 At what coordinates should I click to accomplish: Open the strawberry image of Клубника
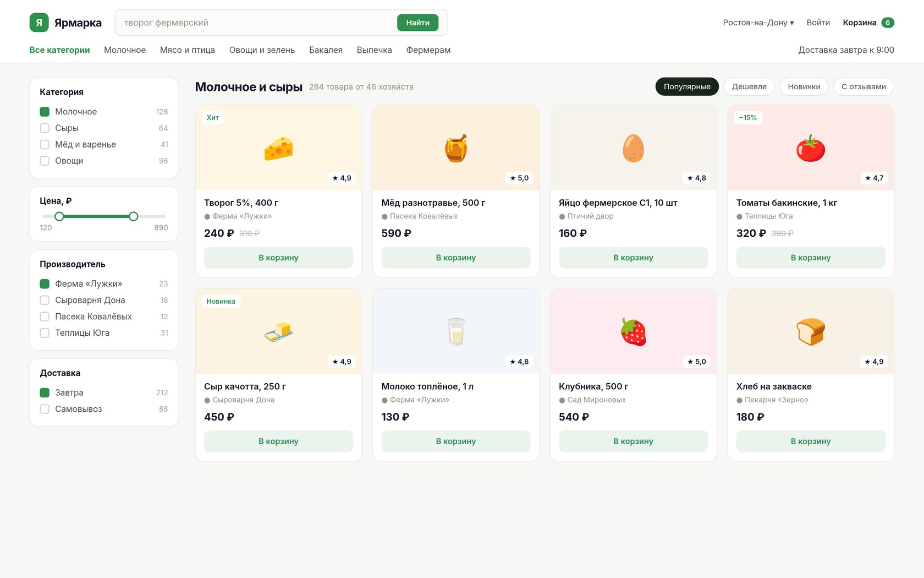[633, 332]
